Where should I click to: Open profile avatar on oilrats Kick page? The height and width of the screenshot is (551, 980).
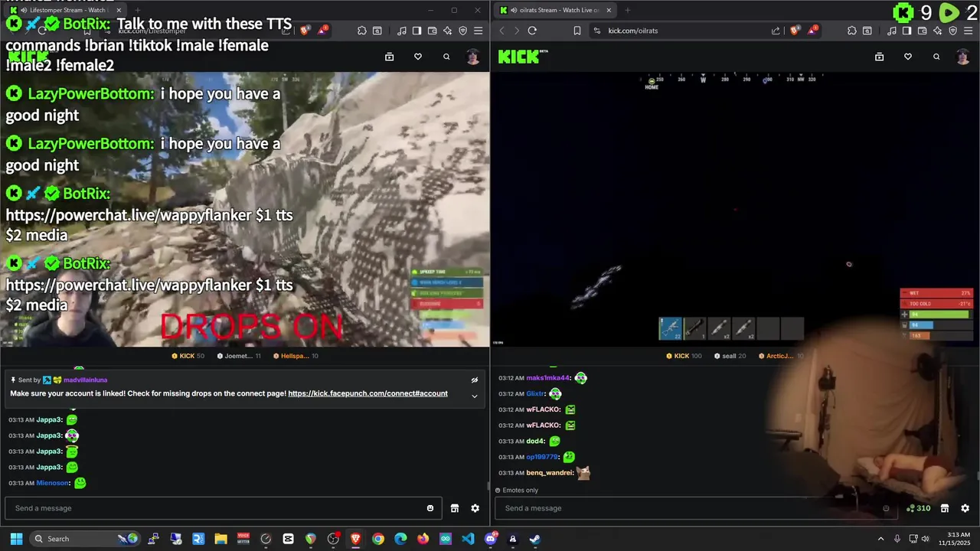coord(963,57)
